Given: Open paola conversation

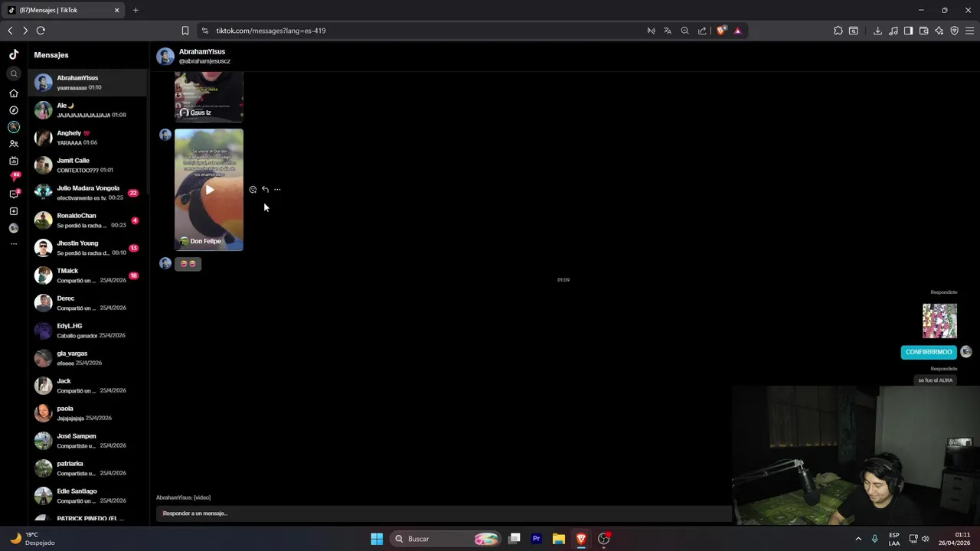Looking at the screenshot, I should (87, 413).
